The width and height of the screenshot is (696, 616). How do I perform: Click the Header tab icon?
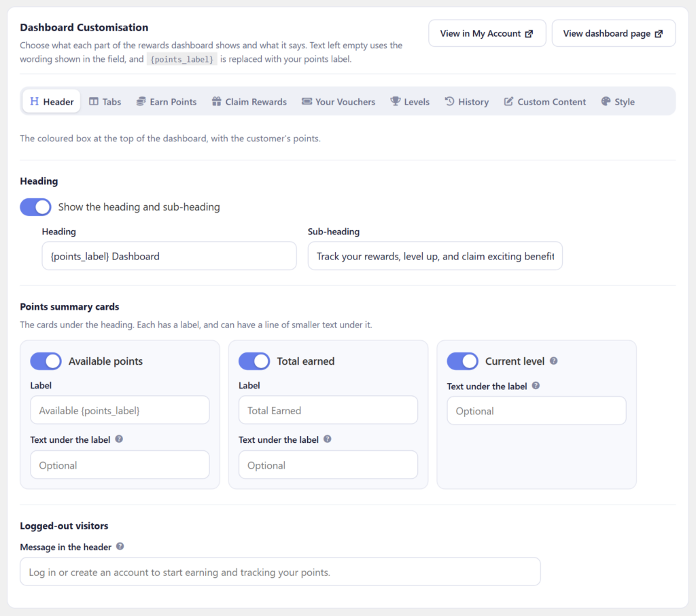click(34, 102)
